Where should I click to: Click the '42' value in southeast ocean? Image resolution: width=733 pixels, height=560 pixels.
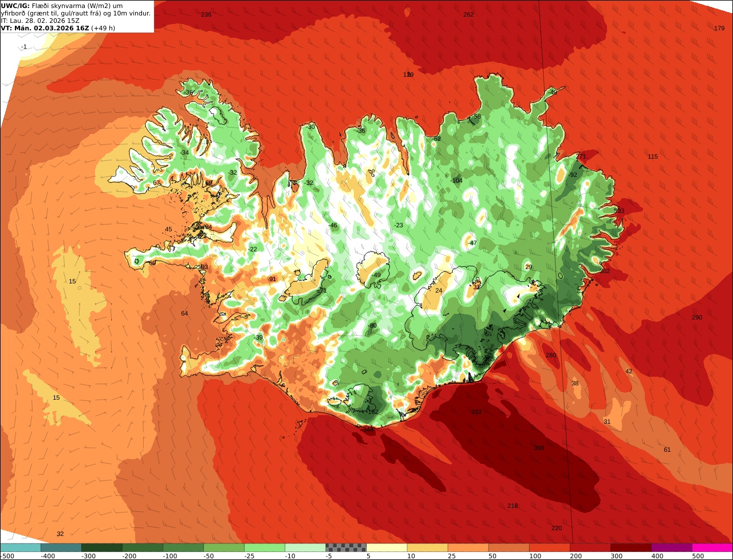[x=629, y=371]
